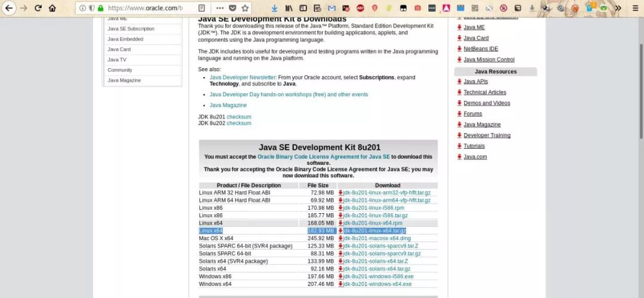Image resolution: width=644 pixels, height=298 pixels.
Task: Open the JDK 8u201 checksum link
Action: point(239,116)
